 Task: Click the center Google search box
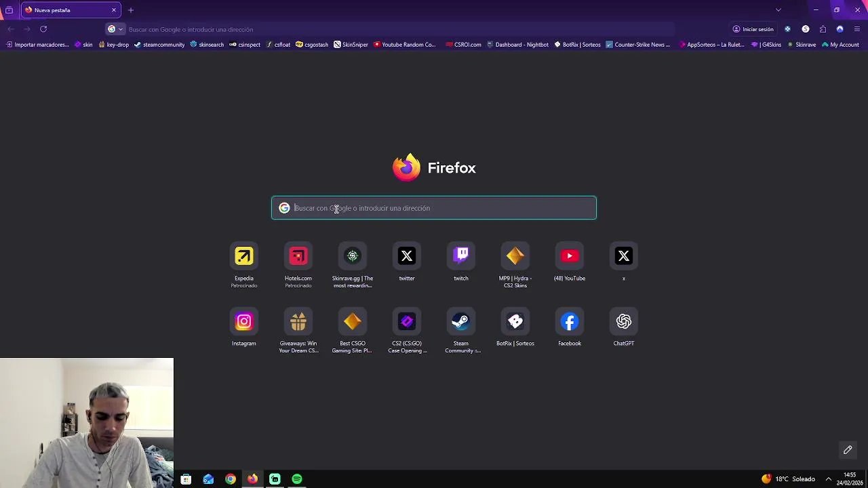(434, 208)
